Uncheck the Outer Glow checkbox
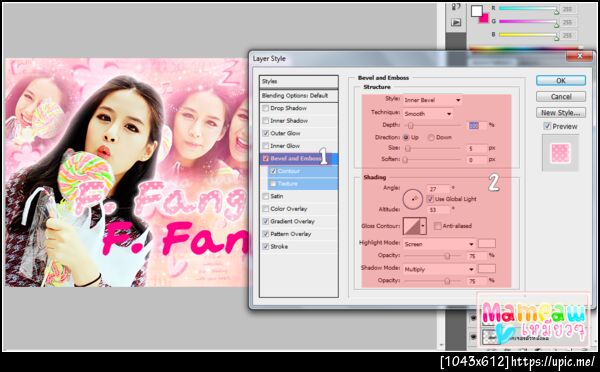 click(266, 133)
